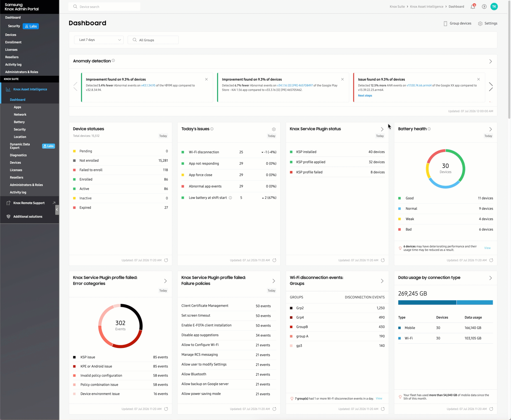
Task: Click the Group devices icon
Action: pos(445,24)
